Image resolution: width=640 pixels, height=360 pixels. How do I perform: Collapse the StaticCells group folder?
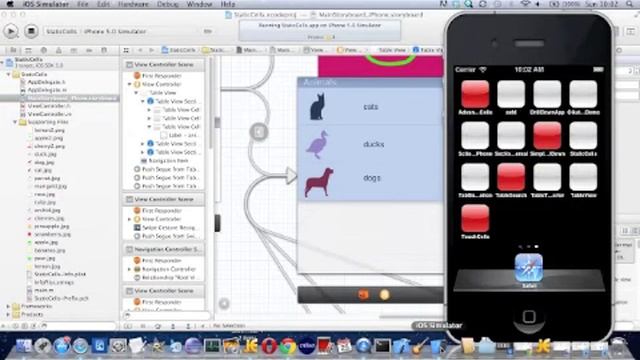(9, 75)
